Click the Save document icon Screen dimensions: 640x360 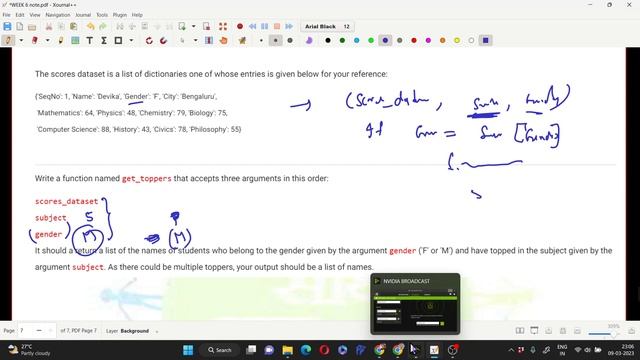(7, 27)
